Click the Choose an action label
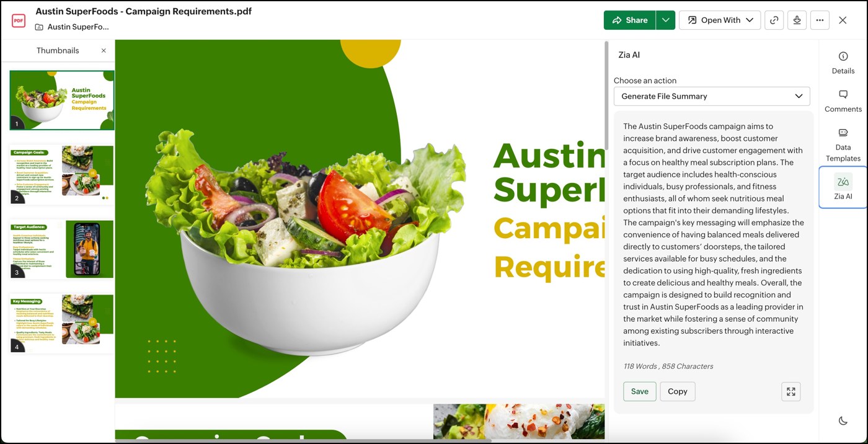This screenshot has height=444, width=868. click(x=645, y=81)
